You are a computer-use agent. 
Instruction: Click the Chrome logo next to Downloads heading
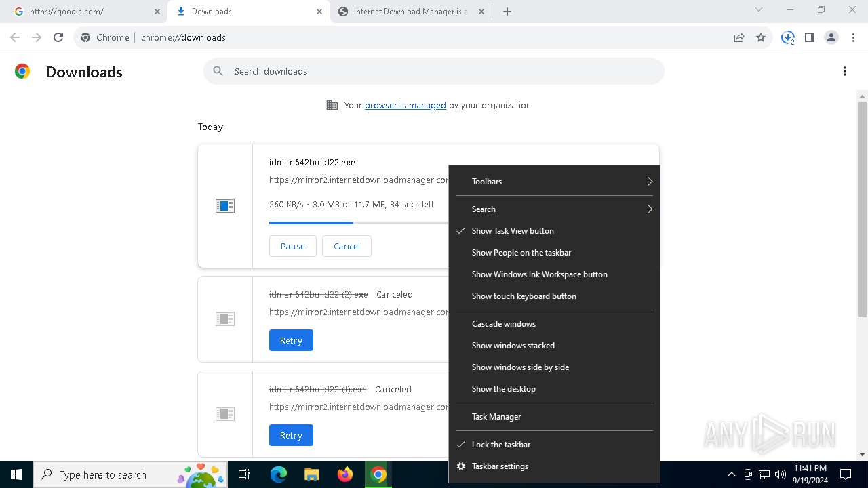pos(22,71)
